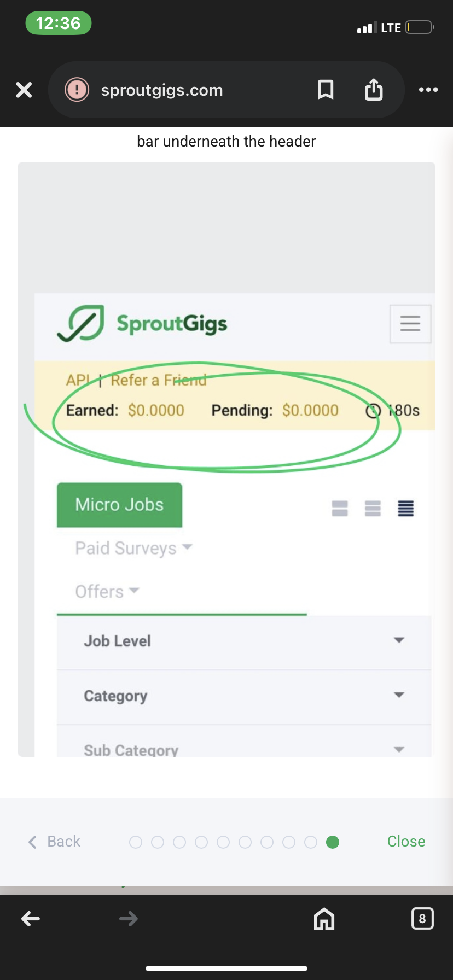Click Back in the tour footer
The image size is (453, 980).
[54, 842]
